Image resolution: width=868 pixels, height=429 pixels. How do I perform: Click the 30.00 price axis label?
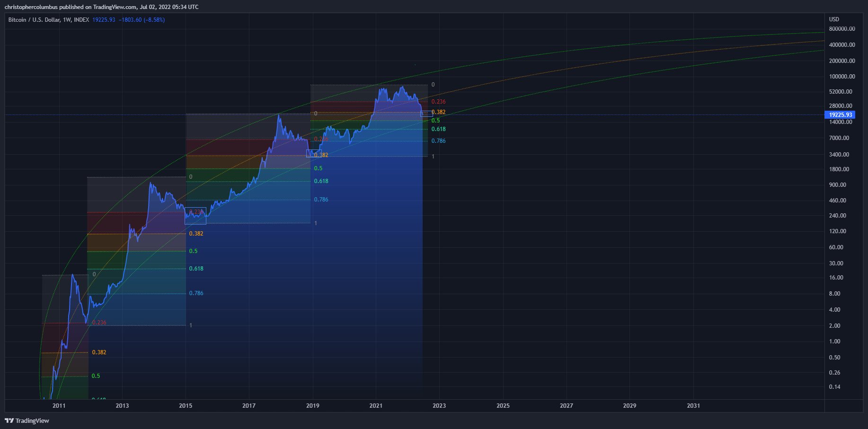tap(836, 263)
